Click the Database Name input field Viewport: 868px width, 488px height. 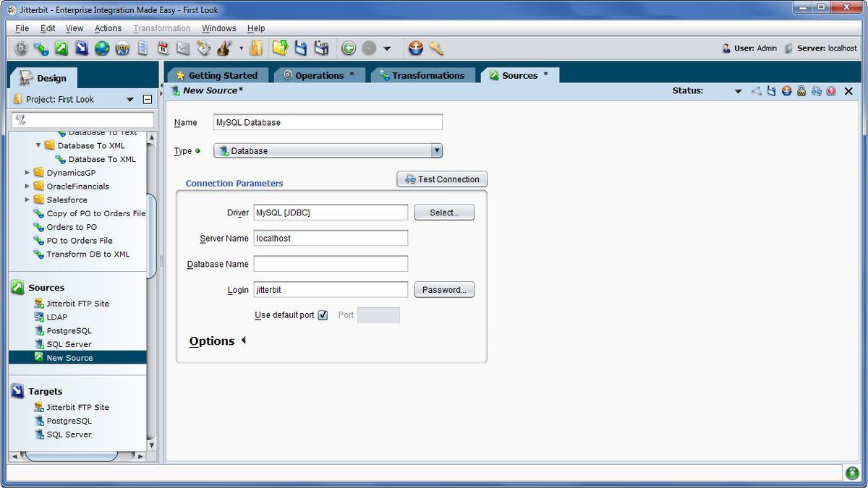point(331,264)
